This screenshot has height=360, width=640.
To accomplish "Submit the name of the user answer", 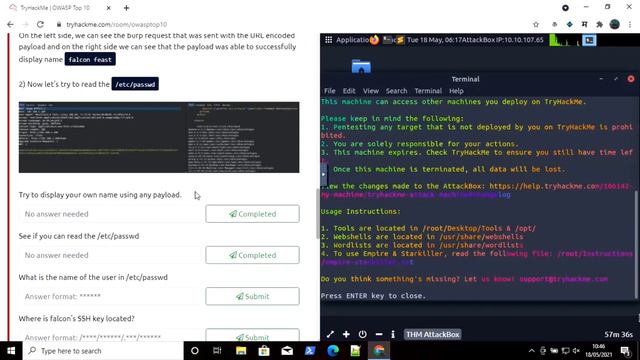I will coord(252,296).
